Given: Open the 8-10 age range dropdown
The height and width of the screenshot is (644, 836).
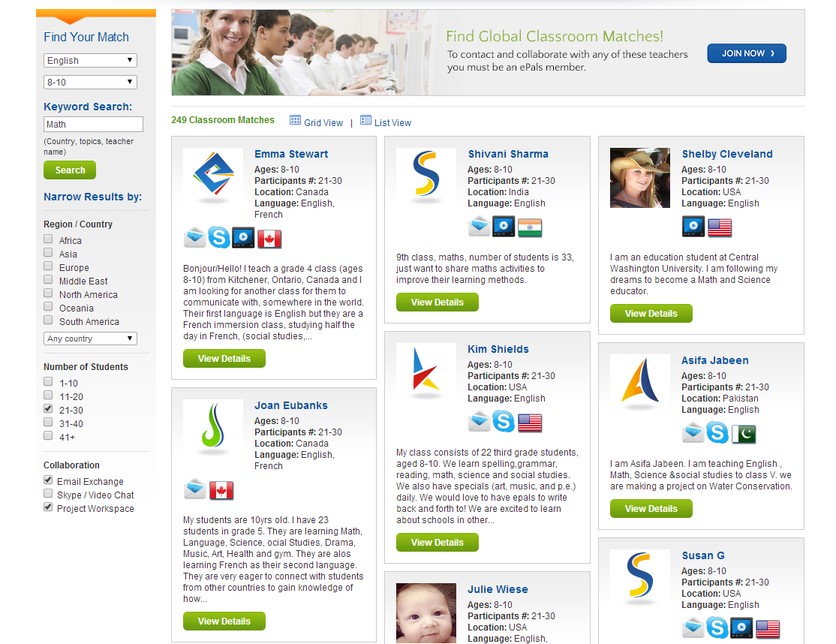Looking at the screenshot, I should 90,82.
